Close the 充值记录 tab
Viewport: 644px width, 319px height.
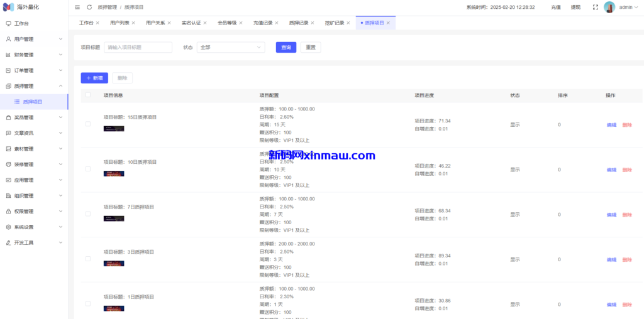[x=277, y=23]
